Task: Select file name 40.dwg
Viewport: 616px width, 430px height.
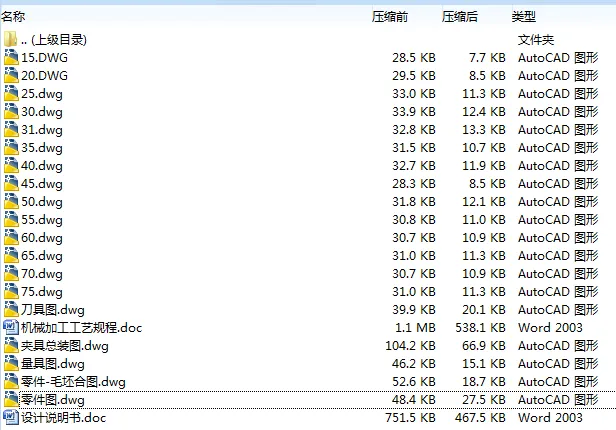Action: click(42, 167)
